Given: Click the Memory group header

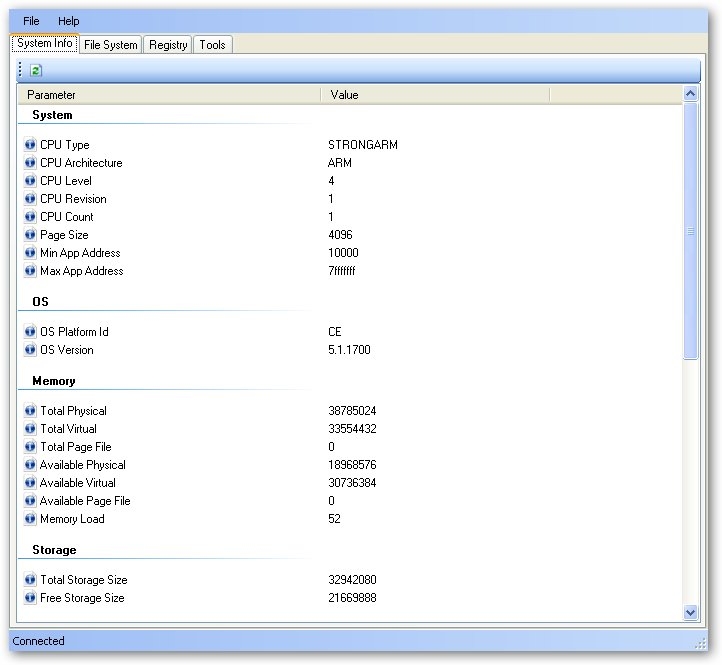Looking at the screenshot, I should click(53, 381).
